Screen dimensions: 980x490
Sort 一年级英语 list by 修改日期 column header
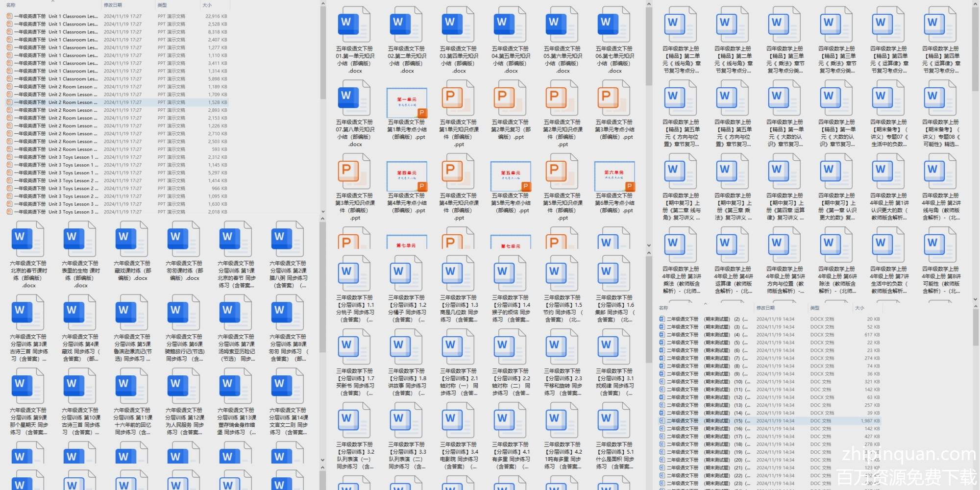[113, 5]
